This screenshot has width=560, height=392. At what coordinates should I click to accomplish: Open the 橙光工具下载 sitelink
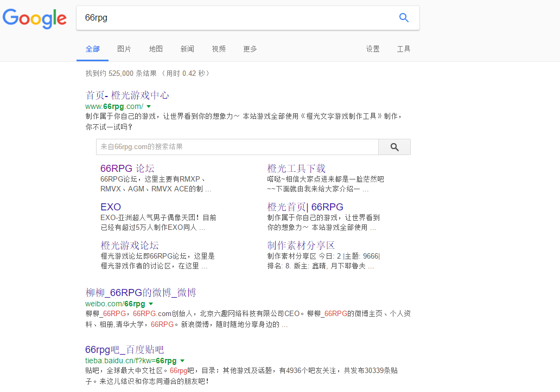pyautogui.click(x=296, y=169)
